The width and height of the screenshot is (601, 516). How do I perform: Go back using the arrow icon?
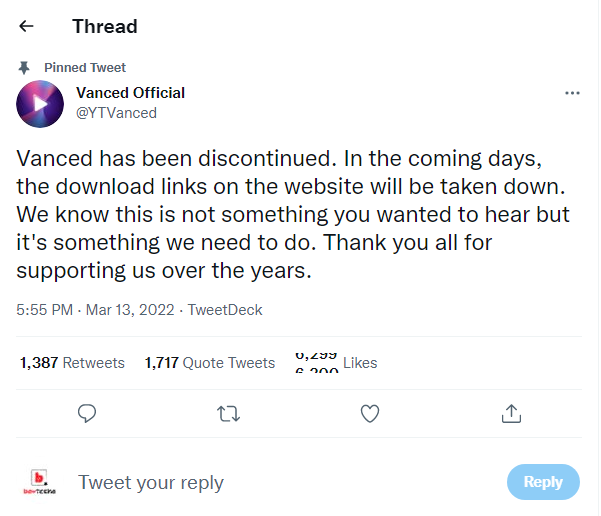(x=27, y=26)
